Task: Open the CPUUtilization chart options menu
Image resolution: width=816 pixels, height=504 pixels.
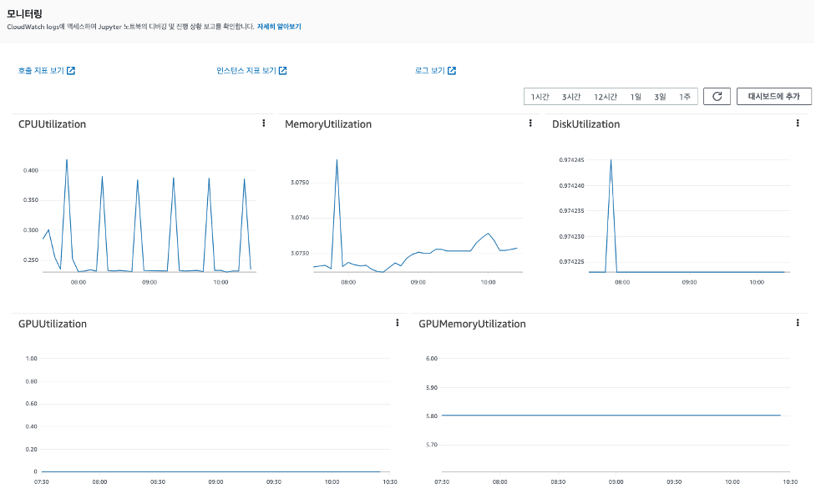Action: coord(264,123)
